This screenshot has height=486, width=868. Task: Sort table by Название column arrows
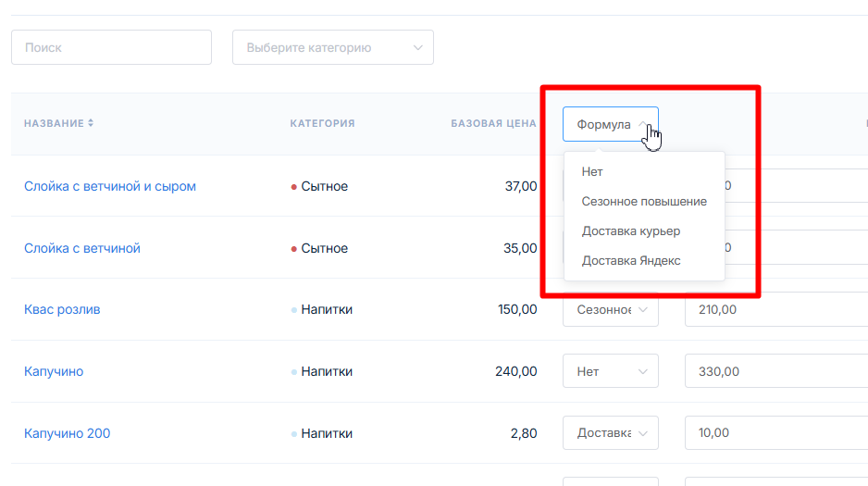91,124
